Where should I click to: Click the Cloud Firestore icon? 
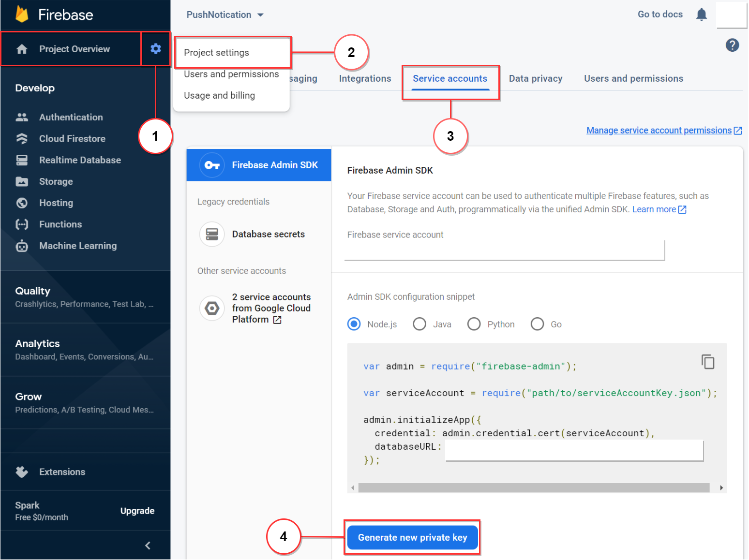(22, 139)
